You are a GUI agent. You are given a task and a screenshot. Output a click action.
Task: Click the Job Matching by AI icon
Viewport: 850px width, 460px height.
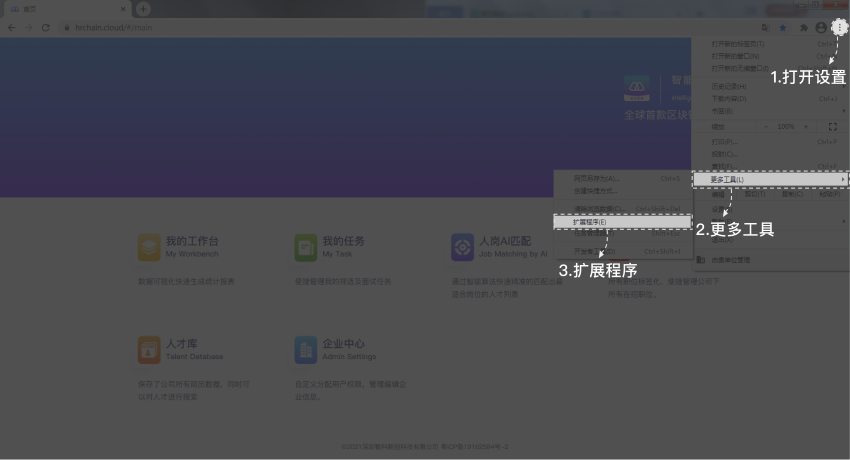(x=462, y=247)
